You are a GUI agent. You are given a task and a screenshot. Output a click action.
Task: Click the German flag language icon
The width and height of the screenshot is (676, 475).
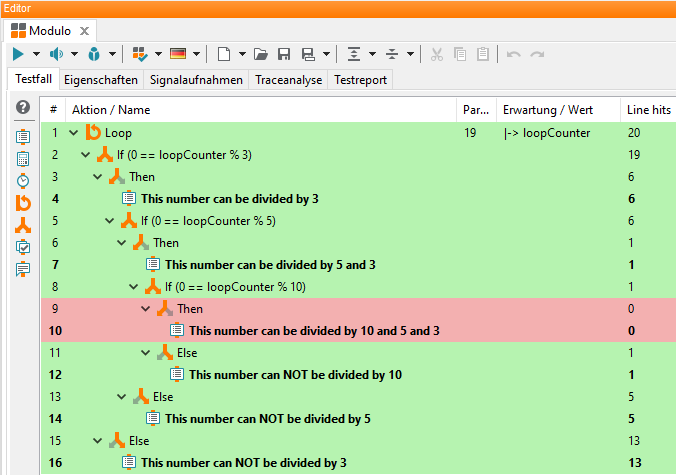click(178, 54)
